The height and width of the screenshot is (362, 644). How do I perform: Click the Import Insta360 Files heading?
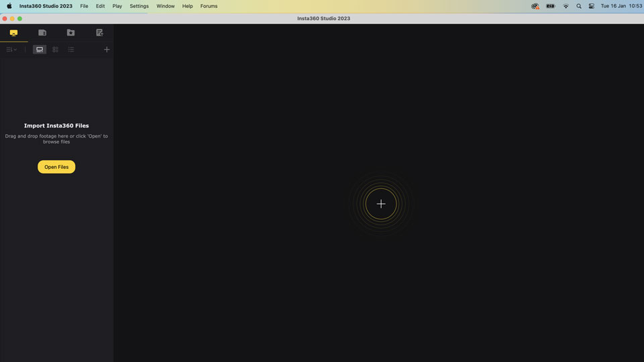(x=56, y=125)
